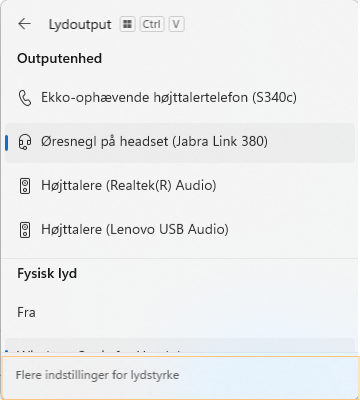Click the Windows key shortcut badge

[127, 24]
